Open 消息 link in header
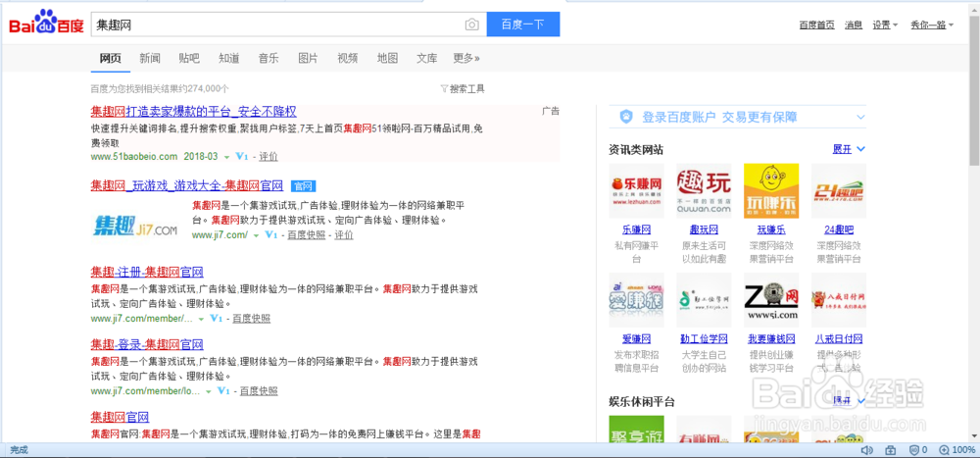This screenshot has height=458, width=980. (854, 25)
